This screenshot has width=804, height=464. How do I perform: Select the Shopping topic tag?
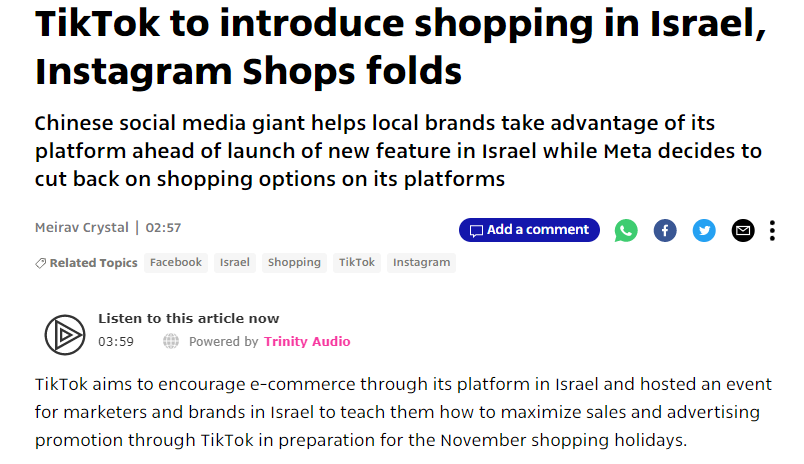pos(294,263)
